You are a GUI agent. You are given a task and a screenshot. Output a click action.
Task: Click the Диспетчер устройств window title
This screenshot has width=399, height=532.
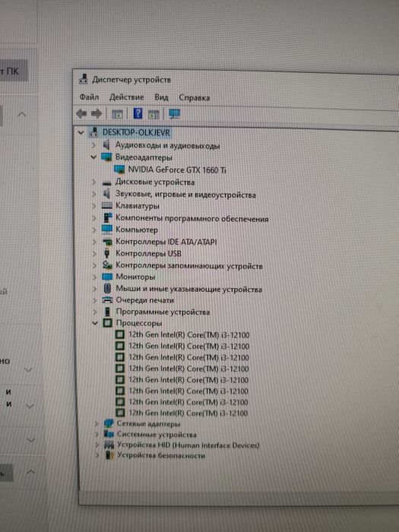[x=131, y=80]
